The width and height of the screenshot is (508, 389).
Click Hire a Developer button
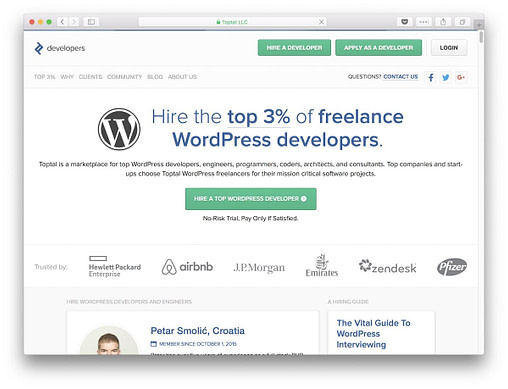pos(294,48)
